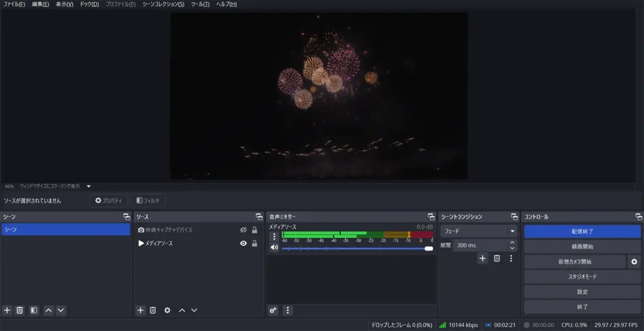Toggle lock on メディアソース source

[x=255, y=244]
